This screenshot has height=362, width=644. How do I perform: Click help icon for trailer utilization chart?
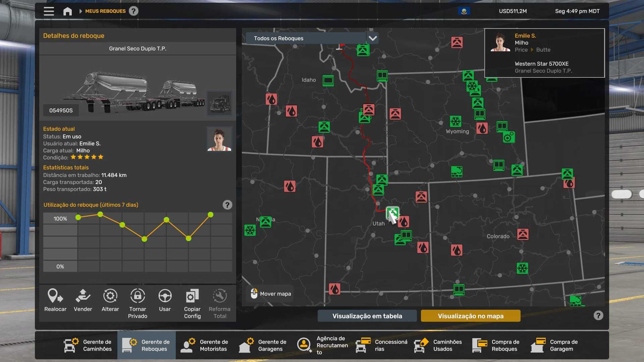[x=227, y=205]
